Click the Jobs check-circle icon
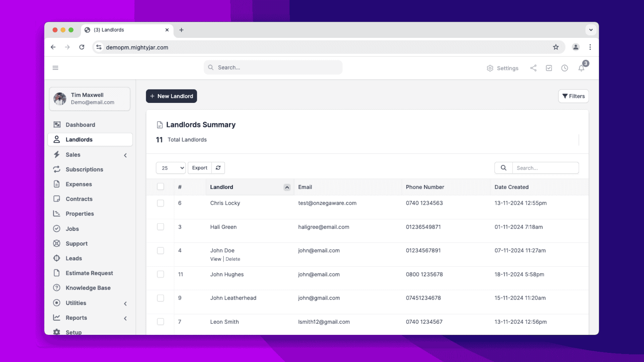The height and width of the screenshot is (362, 644). pos(57,229)
